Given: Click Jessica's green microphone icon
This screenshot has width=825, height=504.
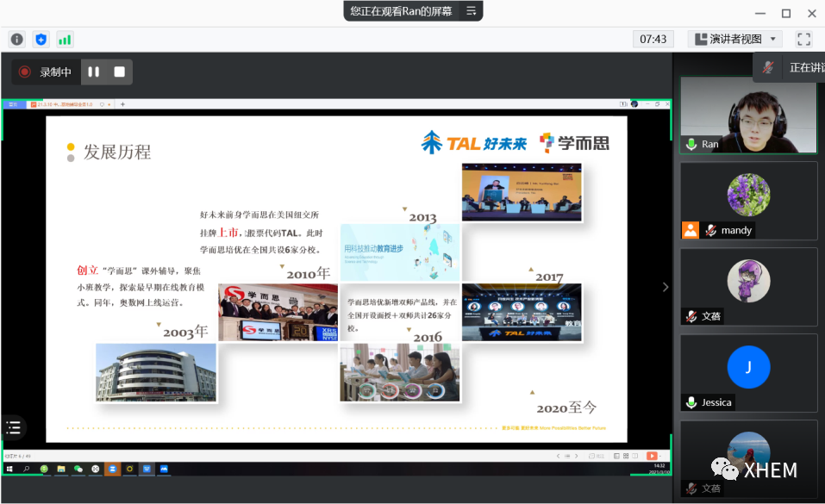Looking at the screenshot, I should (x=691, y=402).
